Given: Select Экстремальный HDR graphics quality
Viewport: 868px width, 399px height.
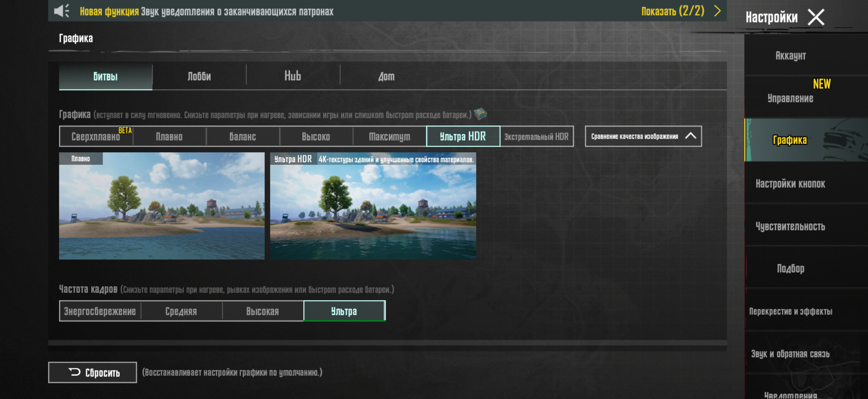Looking at the screenshot, I should [x=536, y=136].
